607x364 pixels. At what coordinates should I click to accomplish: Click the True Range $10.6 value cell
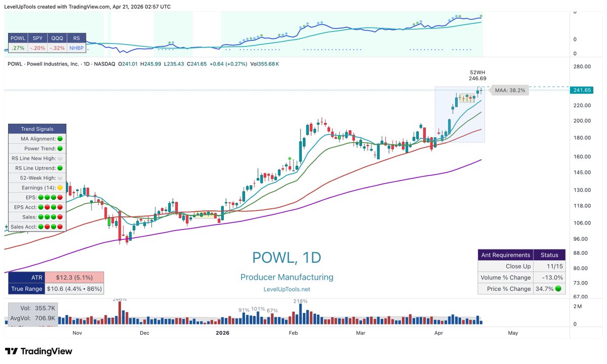74,289
